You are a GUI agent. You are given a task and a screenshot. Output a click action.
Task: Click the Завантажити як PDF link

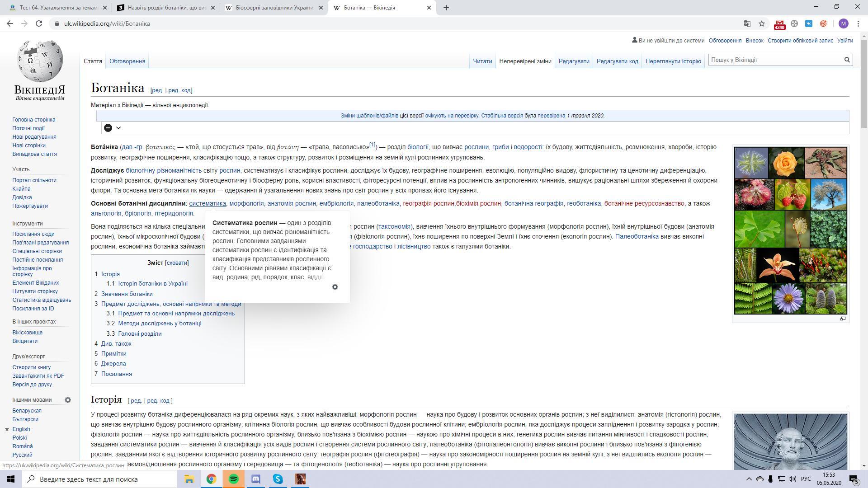tap(38, 376)
